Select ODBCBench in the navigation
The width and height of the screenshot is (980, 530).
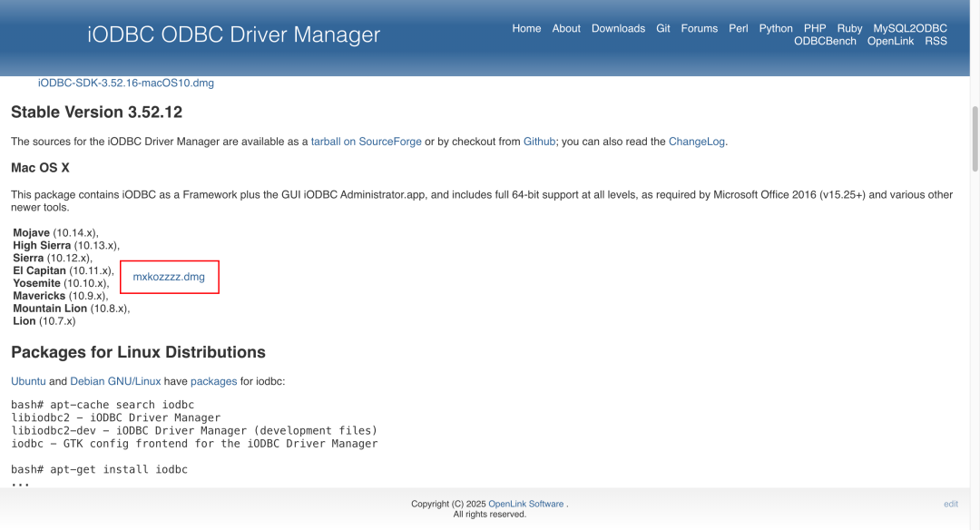[825, 41]
